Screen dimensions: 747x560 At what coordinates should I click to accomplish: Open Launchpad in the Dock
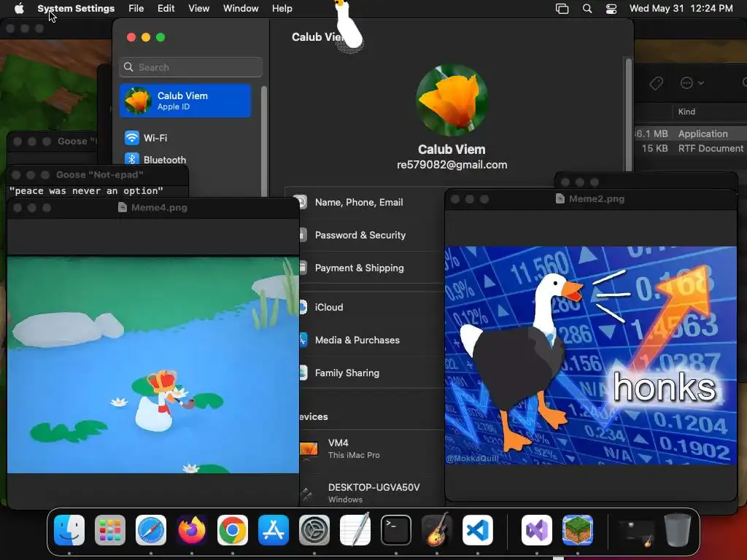tap(110, 530)
